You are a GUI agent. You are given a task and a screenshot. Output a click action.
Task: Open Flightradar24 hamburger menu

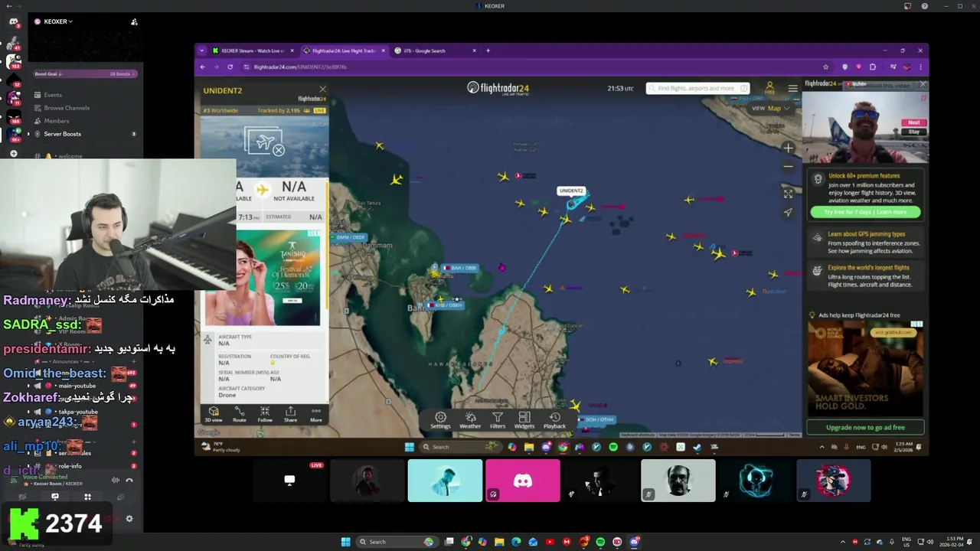click(x=792, y=88)
